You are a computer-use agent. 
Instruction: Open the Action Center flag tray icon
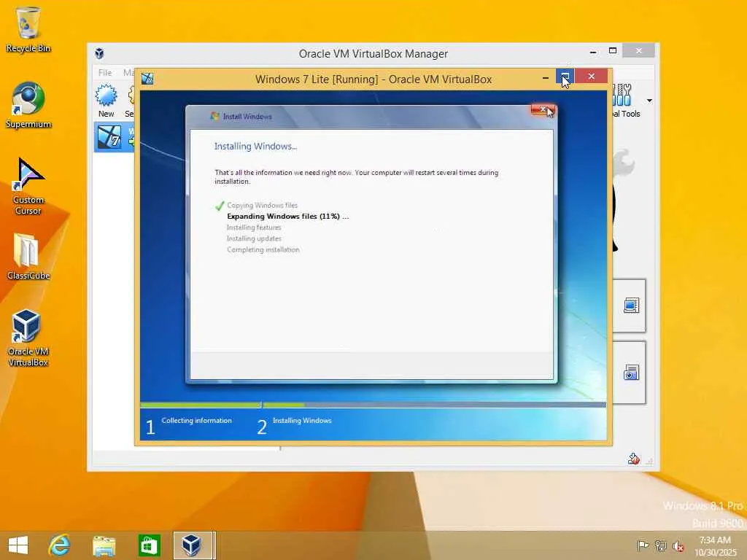pos(643,545)
